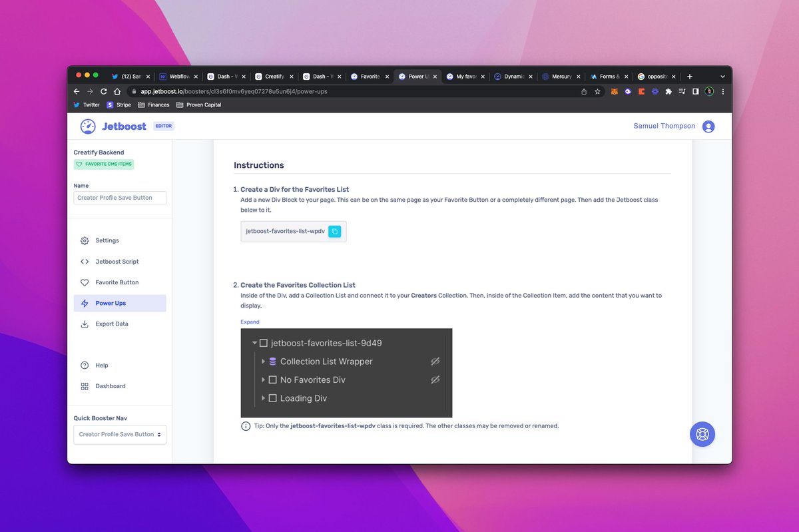Open the user avatar icon next to Samuel Thompson

coord(708,127)
